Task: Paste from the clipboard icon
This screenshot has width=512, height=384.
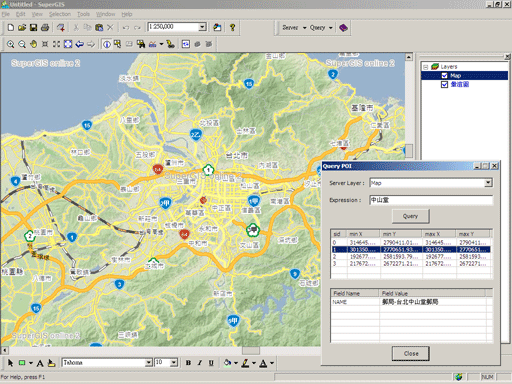Action: pos(99,27)
